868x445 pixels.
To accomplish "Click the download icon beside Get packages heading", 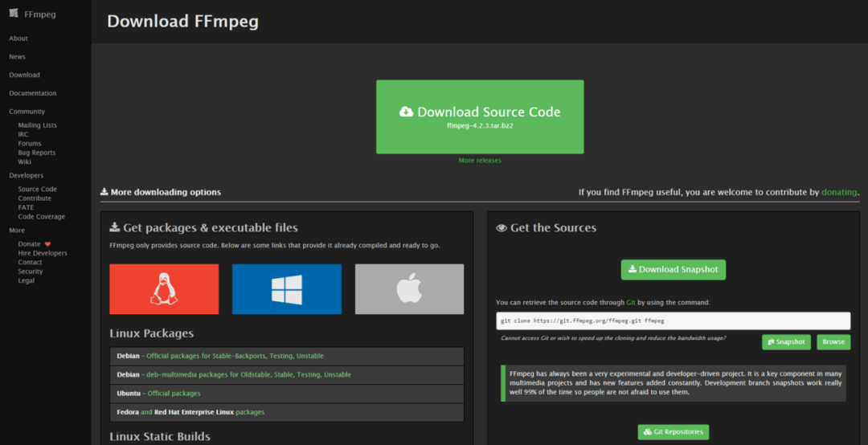I will point(115,227).
